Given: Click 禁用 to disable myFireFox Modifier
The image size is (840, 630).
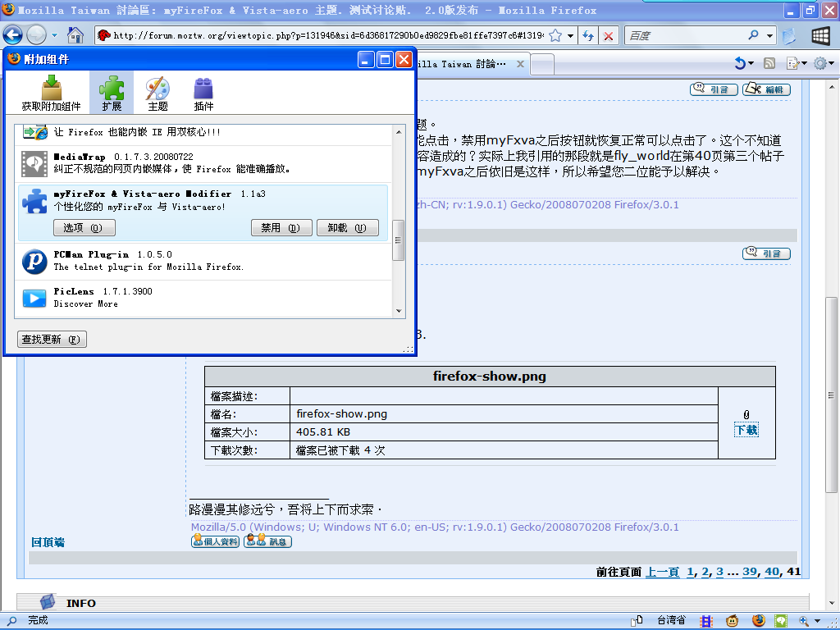Looking at the screenshot, I should click(282, 228).
